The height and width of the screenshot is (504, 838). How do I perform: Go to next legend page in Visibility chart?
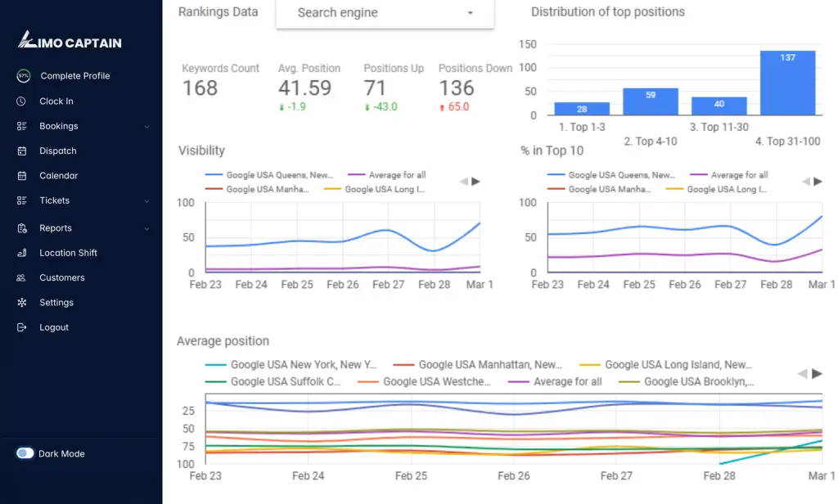(x=476, y=182)
